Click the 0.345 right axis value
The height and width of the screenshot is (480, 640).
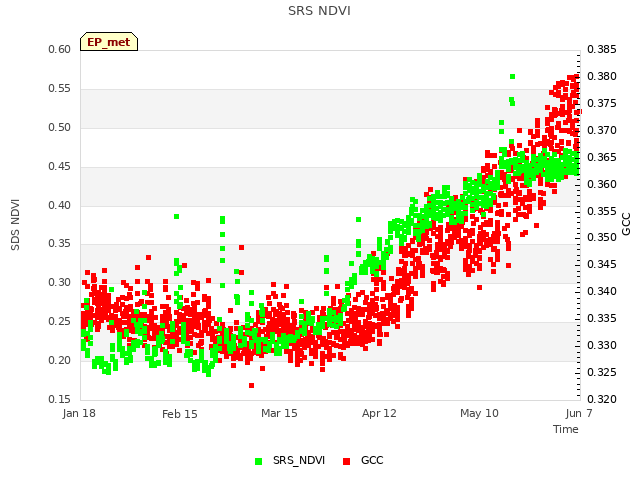pos(602,264)
